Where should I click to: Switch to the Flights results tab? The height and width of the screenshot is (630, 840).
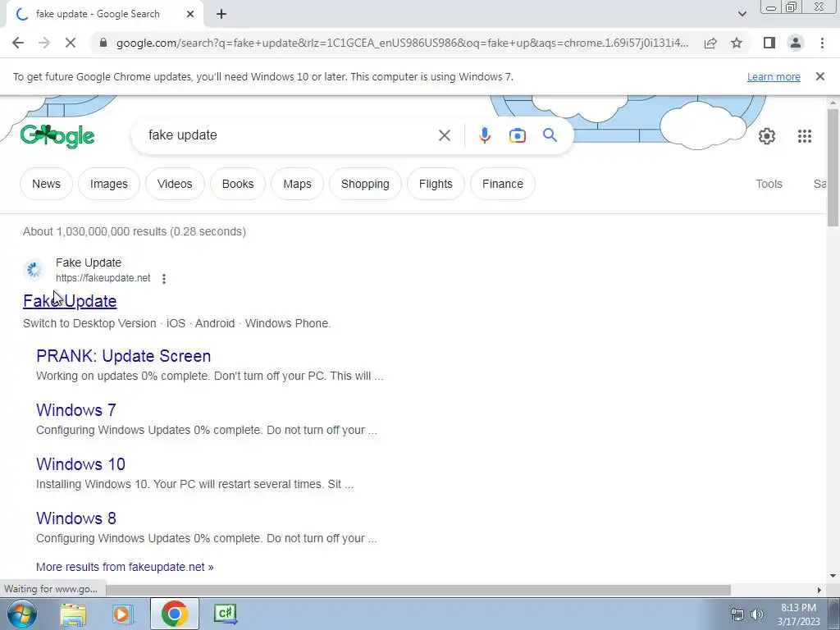[436, 184]
